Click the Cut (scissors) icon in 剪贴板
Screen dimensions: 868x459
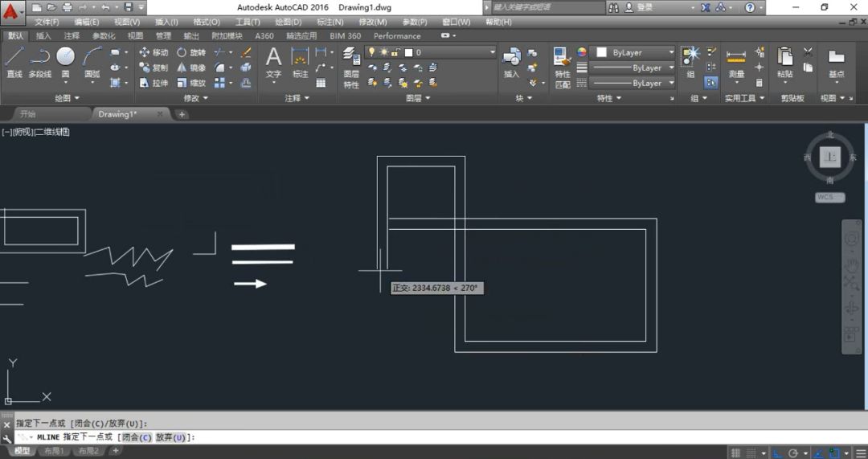809,52
